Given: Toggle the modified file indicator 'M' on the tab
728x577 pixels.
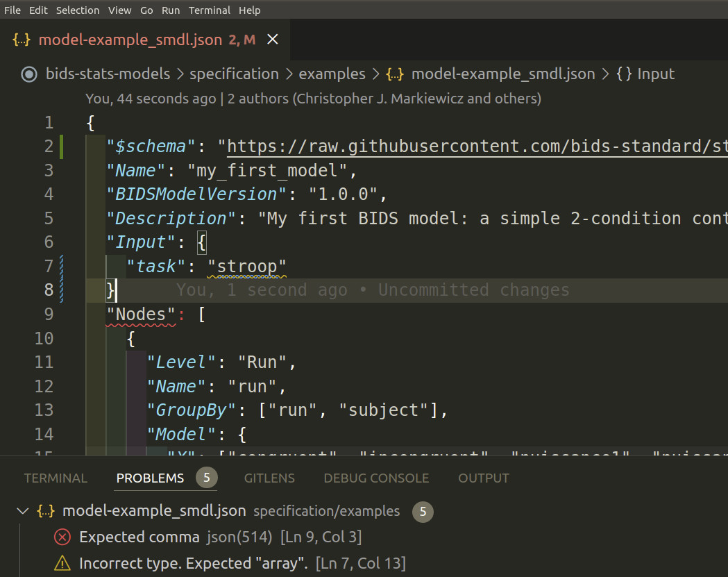Looking at the screenshot, I should (x=250, y=40).
